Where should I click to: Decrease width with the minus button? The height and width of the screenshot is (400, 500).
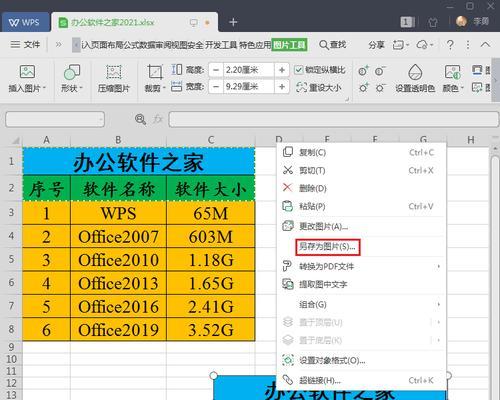(216, 87)
